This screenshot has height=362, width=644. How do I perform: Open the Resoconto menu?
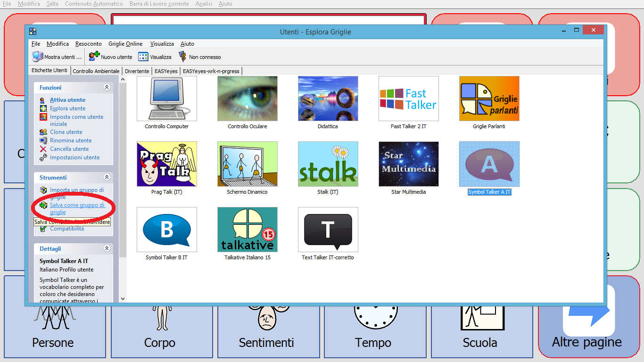click(89, 44)
